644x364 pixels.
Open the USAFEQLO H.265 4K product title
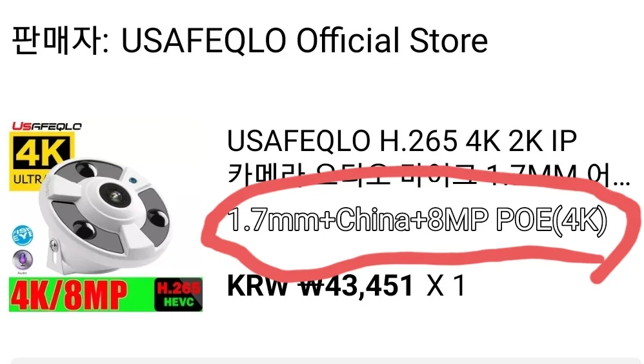[428, 159]
